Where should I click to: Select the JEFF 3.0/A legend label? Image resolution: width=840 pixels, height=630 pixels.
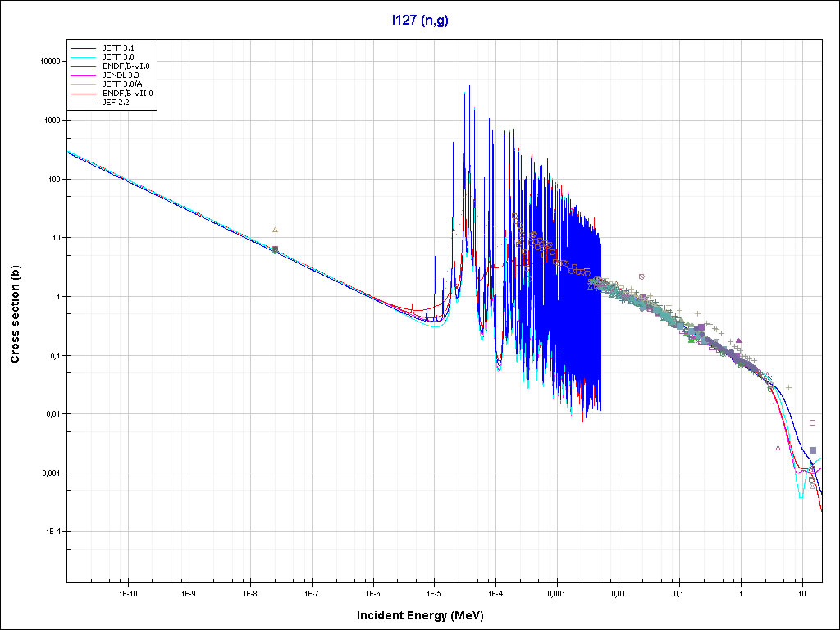pyautogui.click(x=123, y=84)
